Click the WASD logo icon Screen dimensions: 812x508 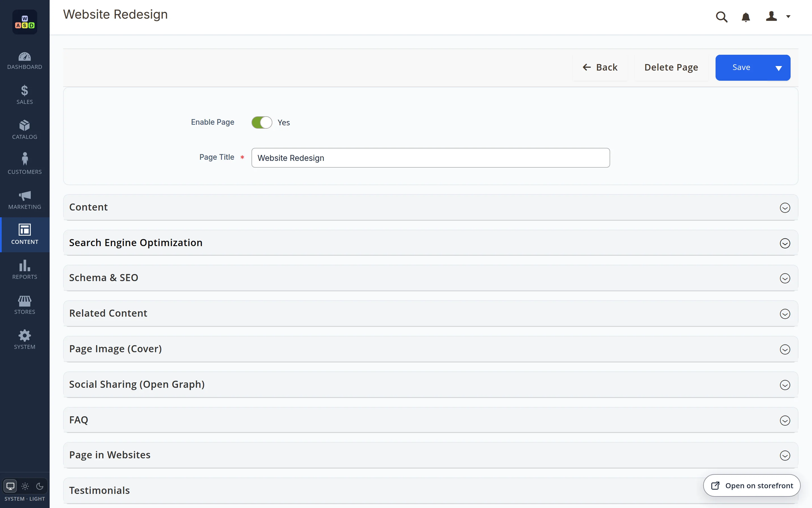(25, 22)
